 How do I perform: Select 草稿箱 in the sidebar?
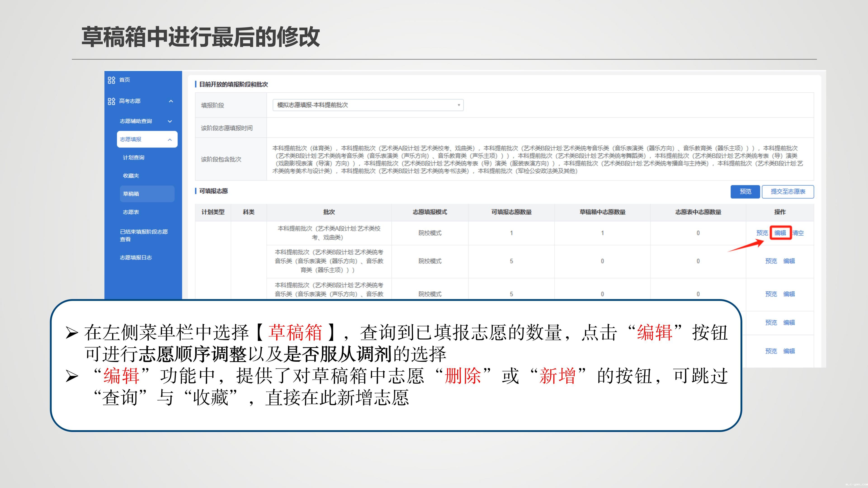pos(131,194)
